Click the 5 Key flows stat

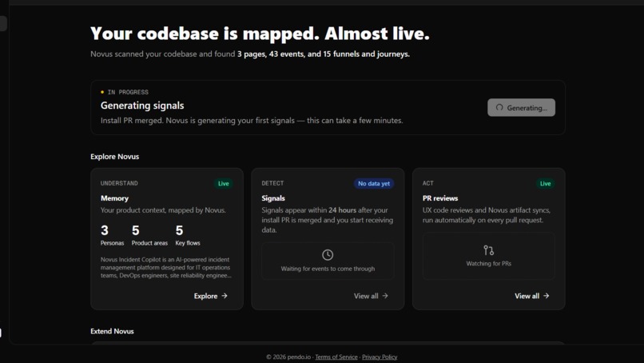(x=188, y=235)
